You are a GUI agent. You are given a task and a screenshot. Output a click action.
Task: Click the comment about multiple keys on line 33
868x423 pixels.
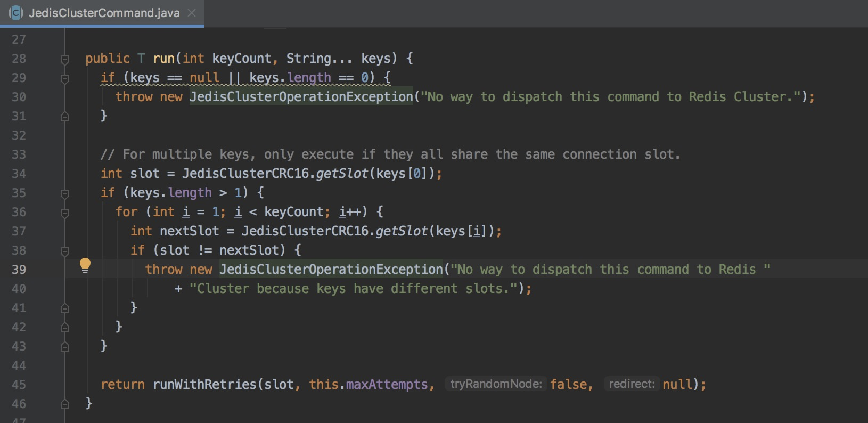click(390, 154)
